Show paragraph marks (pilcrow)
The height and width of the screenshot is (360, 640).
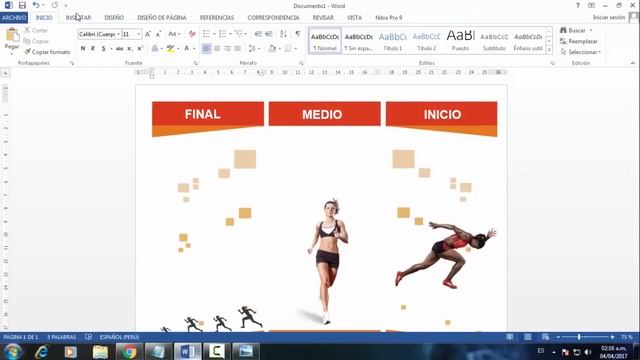(x=298, y=34)
